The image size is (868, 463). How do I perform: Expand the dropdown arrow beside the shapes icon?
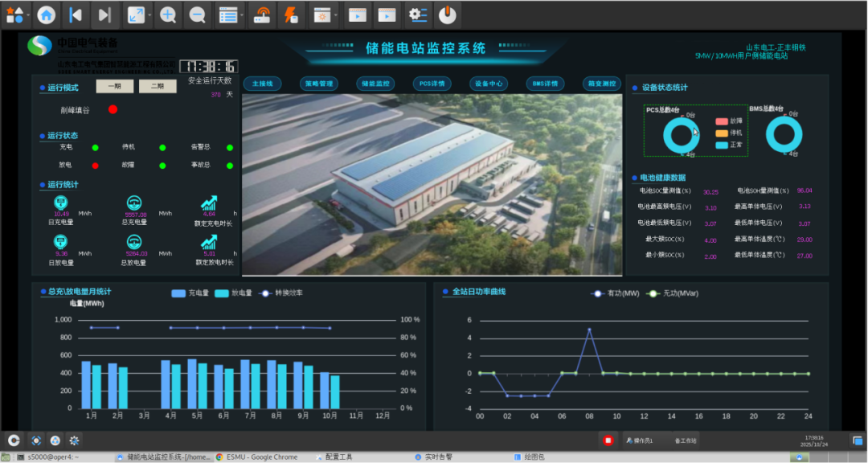coord(28,15)
